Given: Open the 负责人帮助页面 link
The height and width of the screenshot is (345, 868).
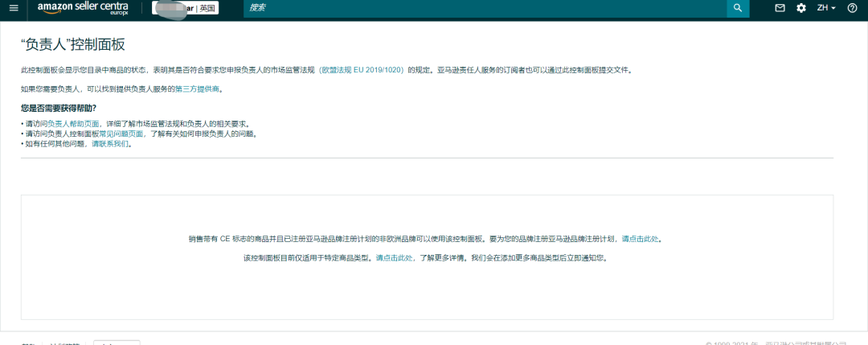Looking at the screenshot, I should pyautogui.click(x=73, y=124).
